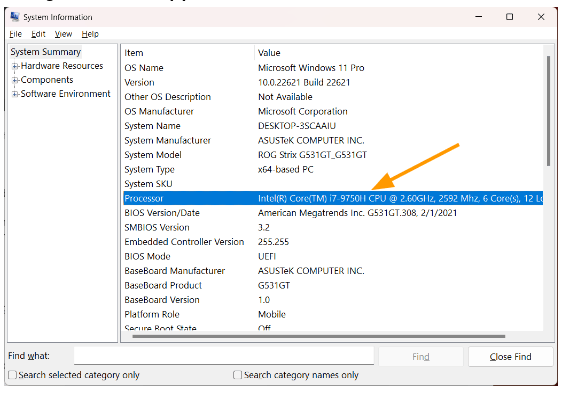Minimize the System Information window
This screenshot has height=394, width=565.
click(x=479, y=17)
